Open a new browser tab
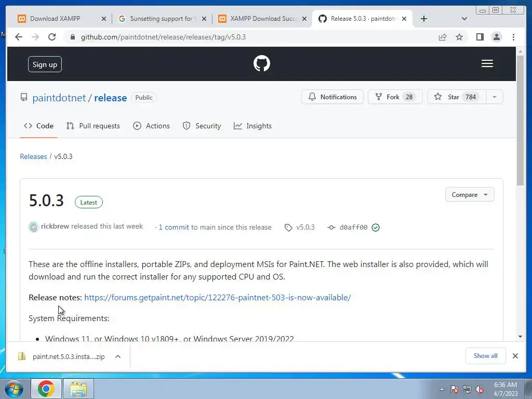Image resolution: width=532 pixels, height=399 pixels. click(424, 19)
